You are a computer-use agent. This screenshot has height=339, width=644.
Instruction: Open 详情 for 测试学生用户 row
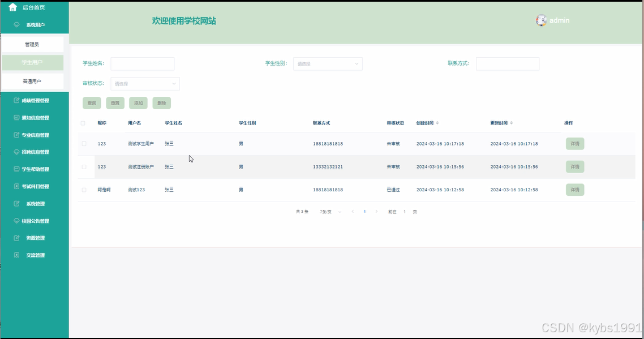[575, 144]
